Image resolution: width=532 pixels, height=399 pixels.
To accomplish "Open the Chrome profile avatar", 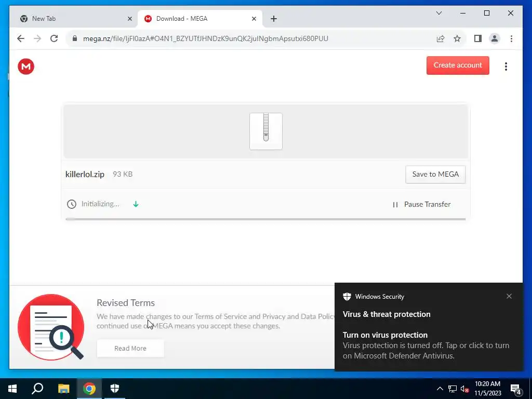I will tap(495, 38).
